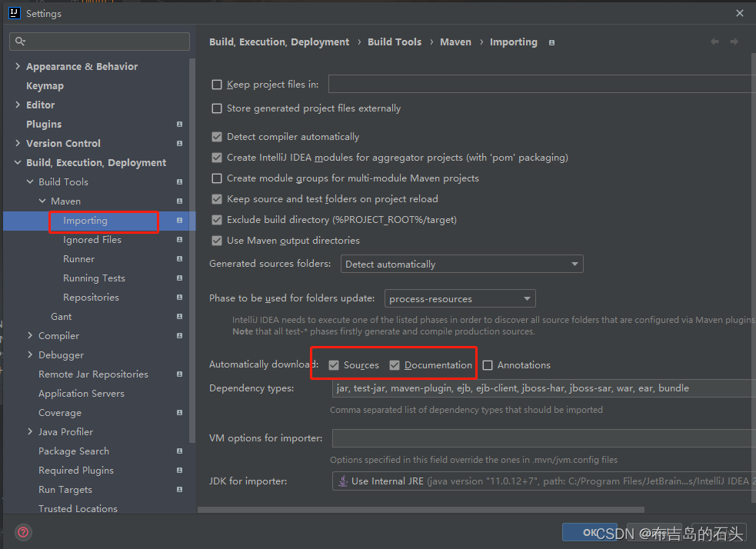
Task: Open Trusted Locations settings
Action: coord(78,508)
